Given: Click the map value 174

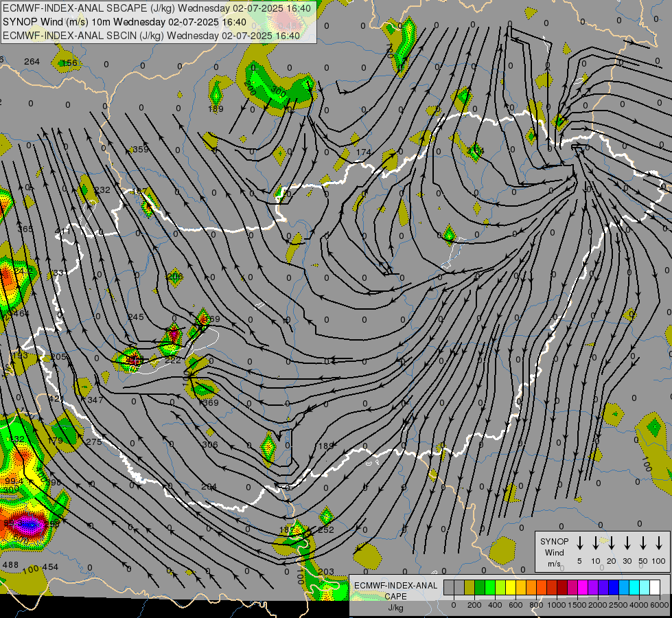Looking at the screenshot, I should [x=363, y=152].
